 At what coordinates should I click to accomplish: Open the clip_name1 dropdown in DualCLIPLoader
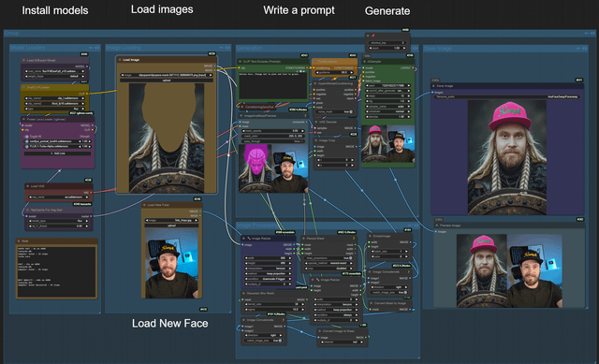(x=55, y=98)
